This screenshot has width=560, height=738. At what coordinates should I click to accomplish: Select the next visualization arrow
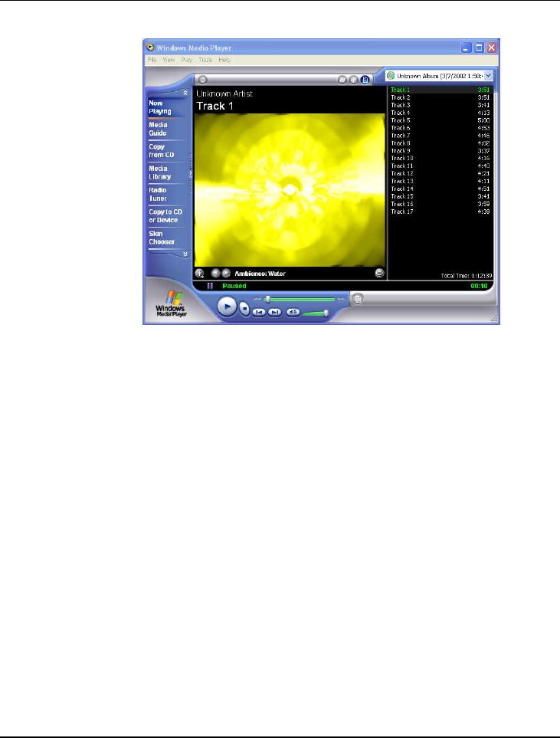[226, 273]
